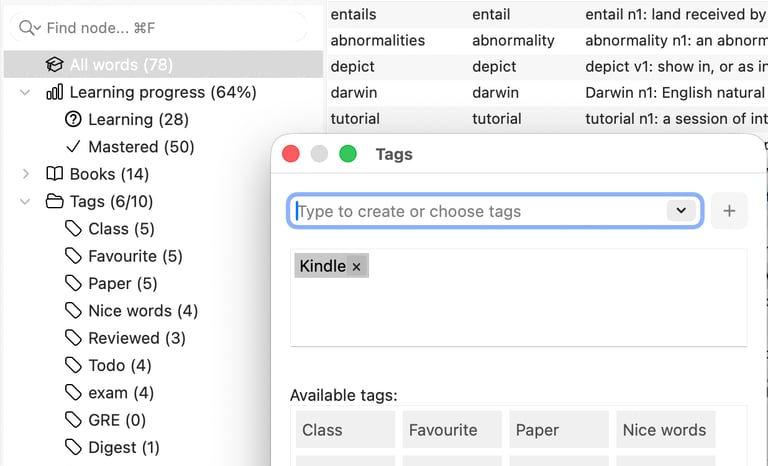Select the abnormalities row in word table

(x=377, y=40)
